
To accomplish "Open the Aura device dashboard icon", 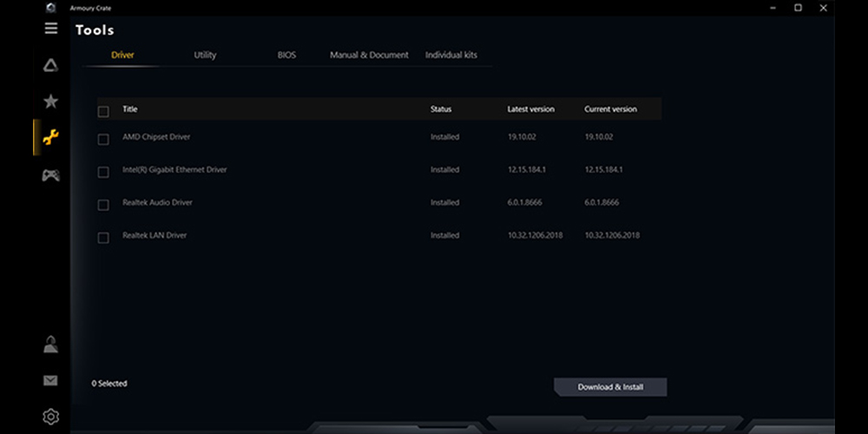I will pyautogui.click(x=51, y=65).
